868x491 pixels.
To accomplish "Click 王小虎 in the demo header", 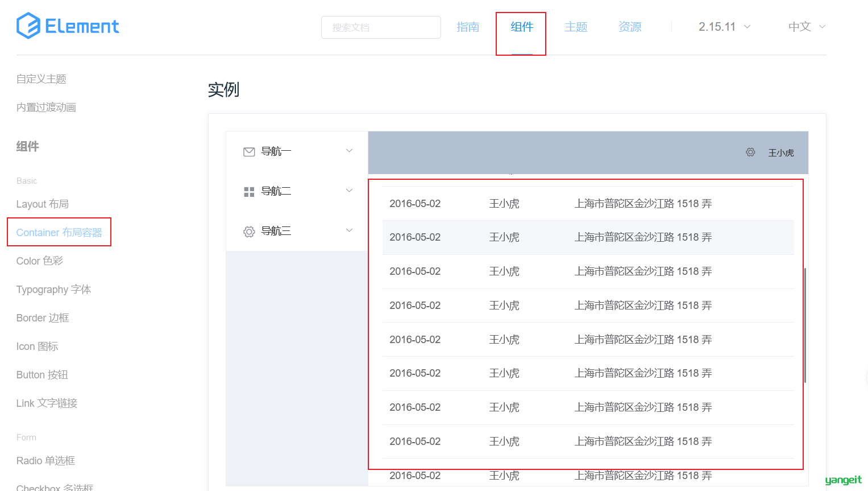I will tap(781, 153).
